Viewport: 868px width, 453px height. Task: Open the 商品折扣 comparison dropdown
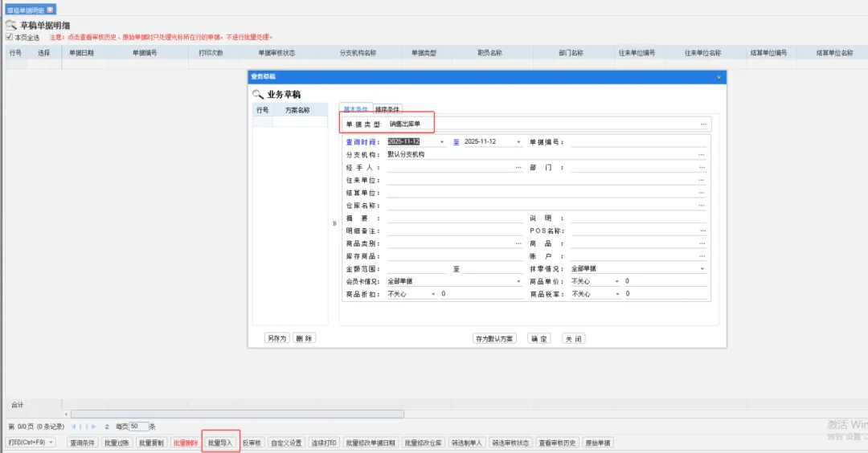433,294
